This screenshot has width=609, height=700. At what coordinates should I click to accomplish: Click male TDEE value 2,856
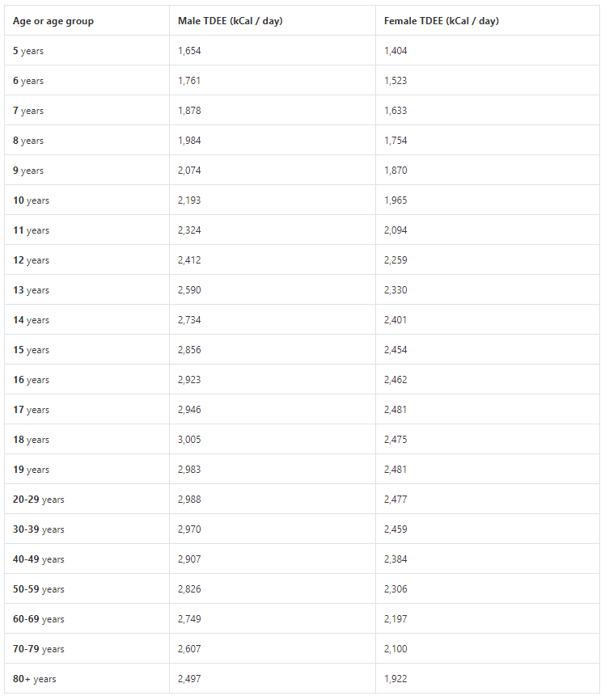(189, 350)
